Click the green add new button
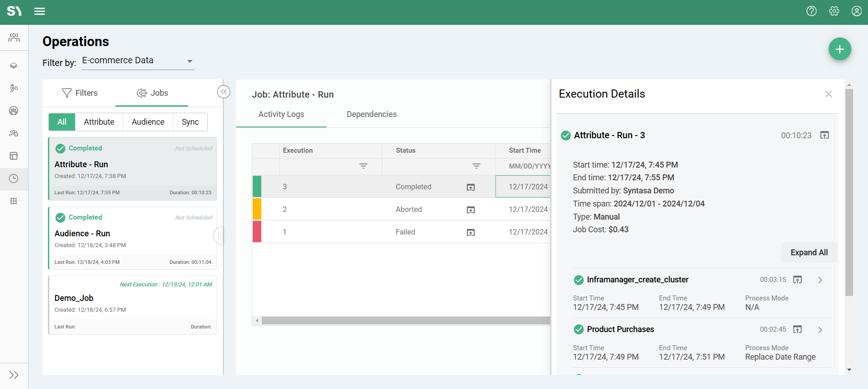The width and height of the screenshot is (868, 389). point(840,49)
